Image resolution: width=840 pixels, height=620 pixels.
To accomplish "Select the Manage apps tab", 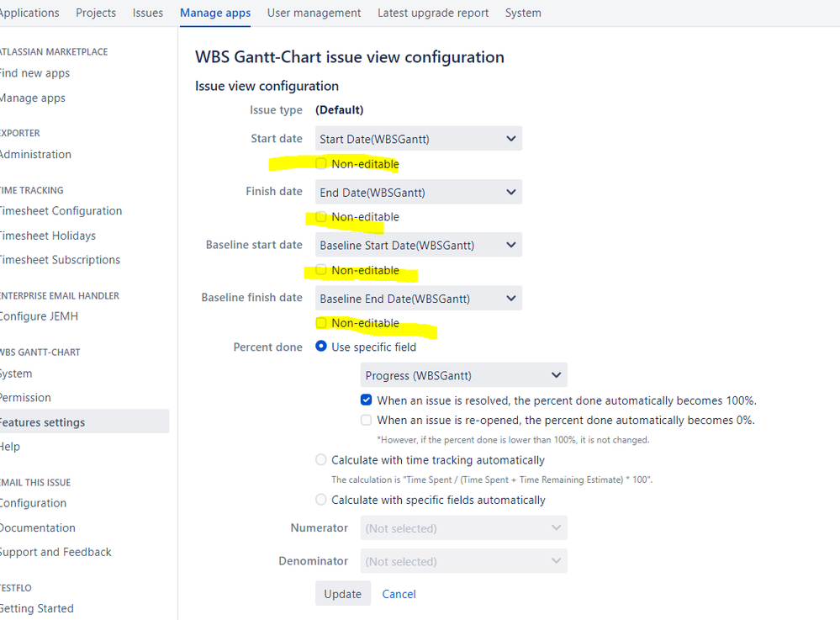I will coord(215,13).
